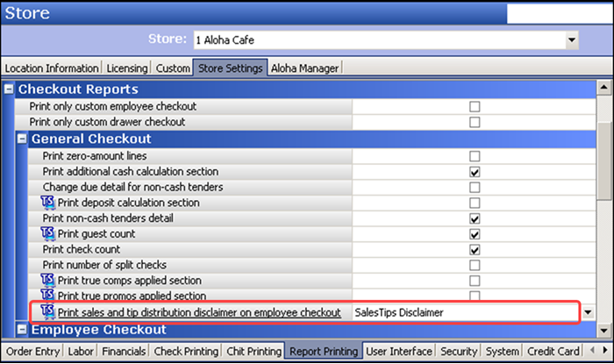Click the Checkout Reports heading text
This screenshot has width=614, height=364.
click(78, 89)
